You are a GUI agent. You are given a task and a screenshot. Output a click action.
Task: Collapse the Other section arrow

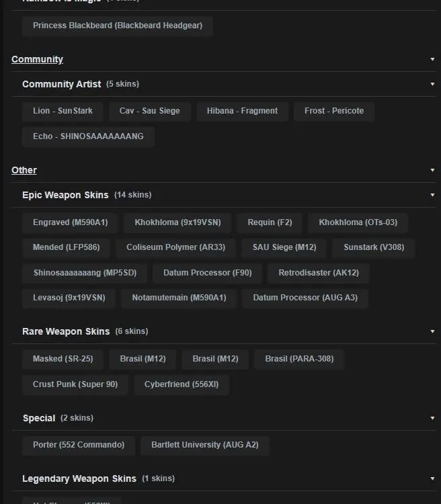coord(432,170)
